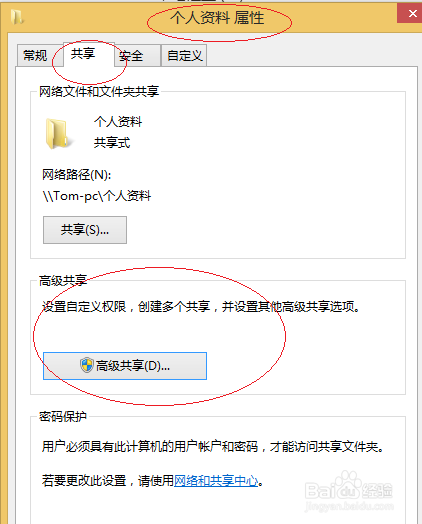Select the 共享 tab
This screenshot has width=422, height=524.
pos(83,54)
